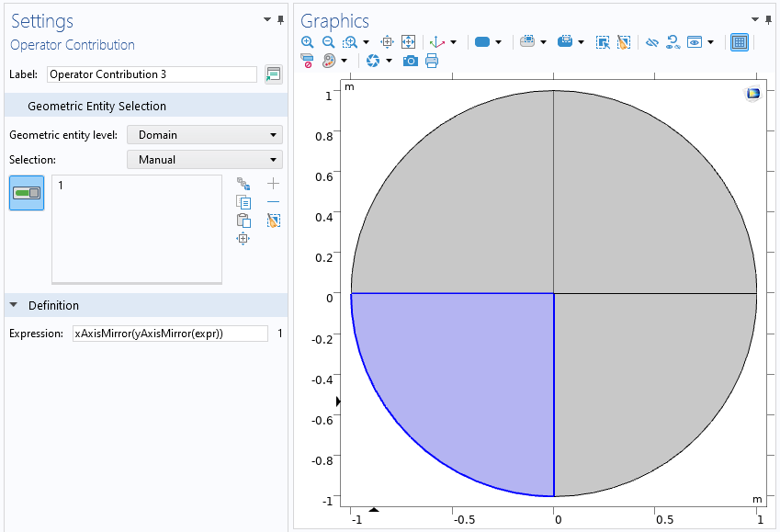Open the view hidden options dropdown arrow
Viewport: 780px width, 532px height.
710,42
